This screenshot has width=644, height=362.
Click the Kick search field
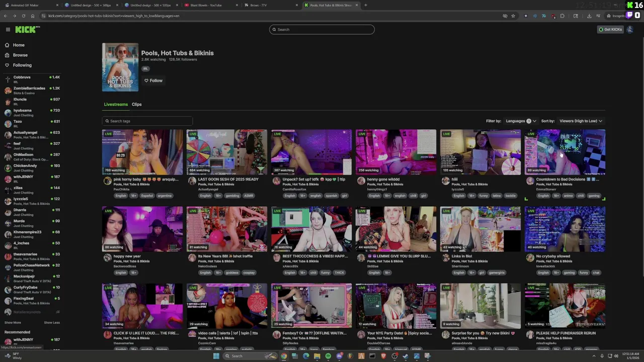[322, 30]
